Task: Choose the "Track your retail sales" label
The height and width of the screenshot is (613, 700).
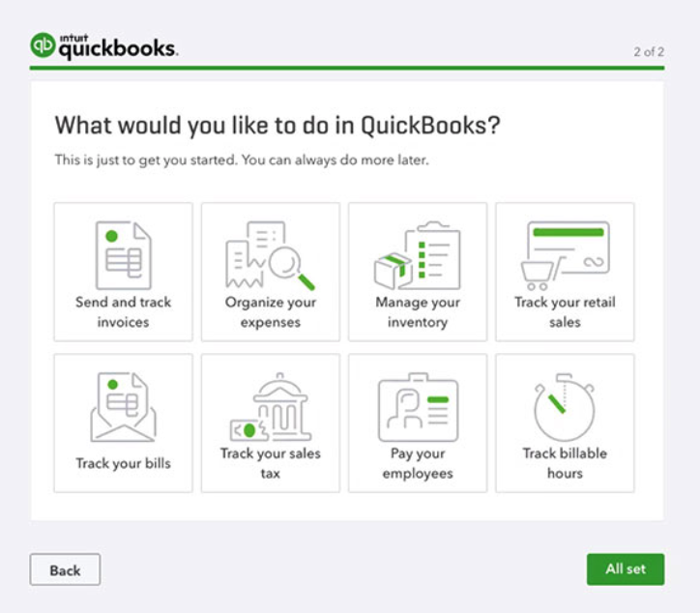Action: click(565, 311)
